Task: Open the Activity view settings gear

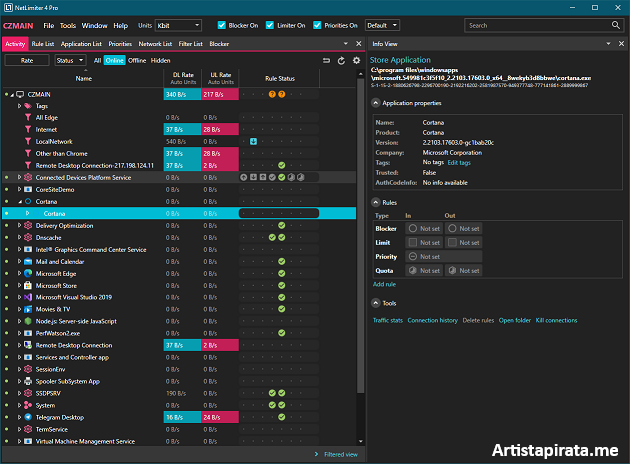Action: click(356, 61)
